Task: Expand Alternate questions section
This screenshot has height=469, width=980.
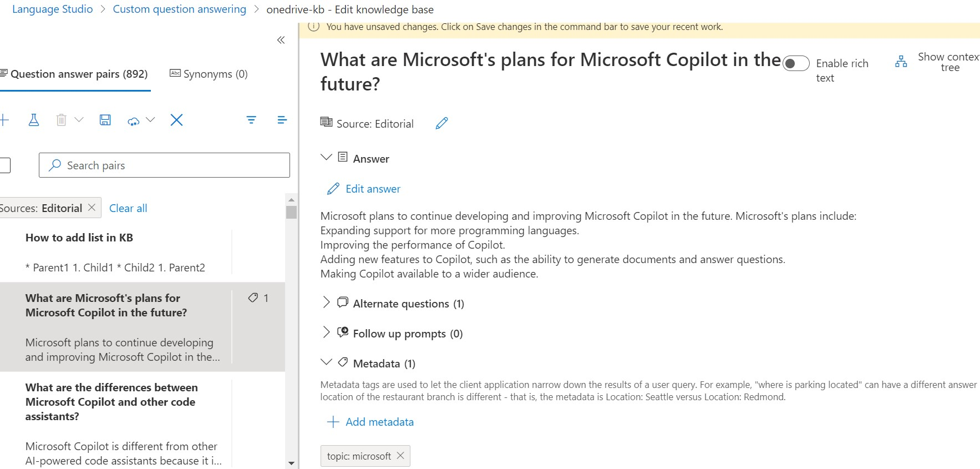Action: pos(327,302)
